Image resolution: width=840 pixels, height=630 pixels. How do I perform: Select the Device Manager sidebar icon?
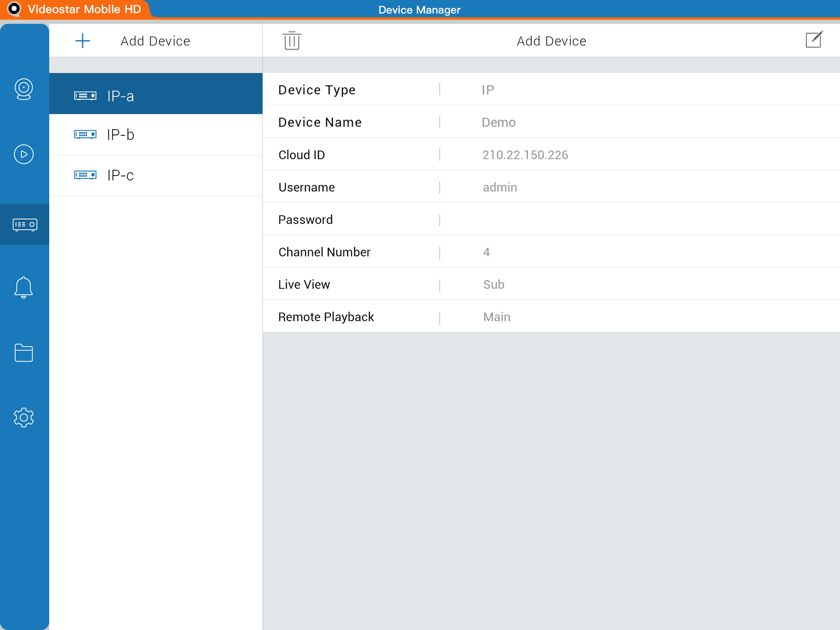tap(25, 225)
